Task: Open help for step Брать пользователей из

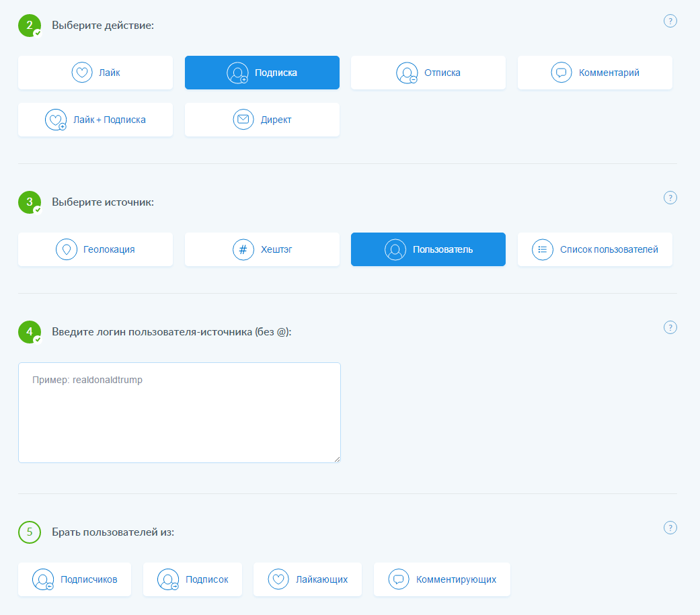Action: 670,528
